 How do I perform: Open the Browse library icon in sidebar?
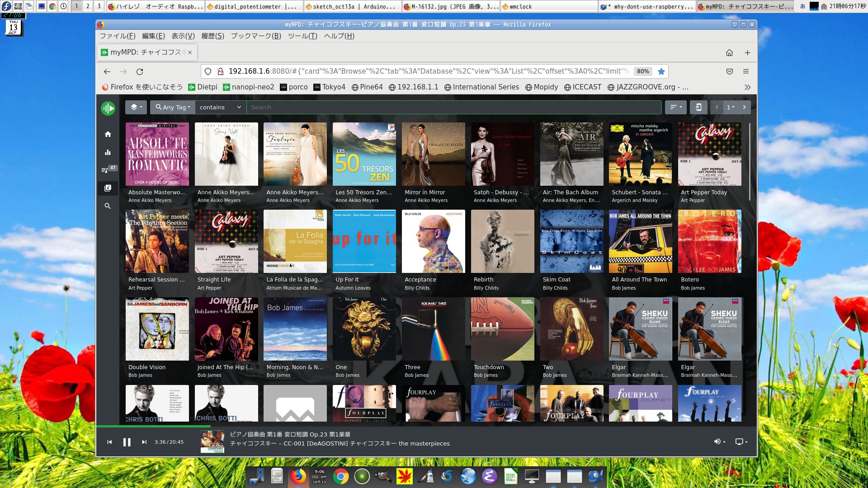pyautogui.click(x=108, y=188)
